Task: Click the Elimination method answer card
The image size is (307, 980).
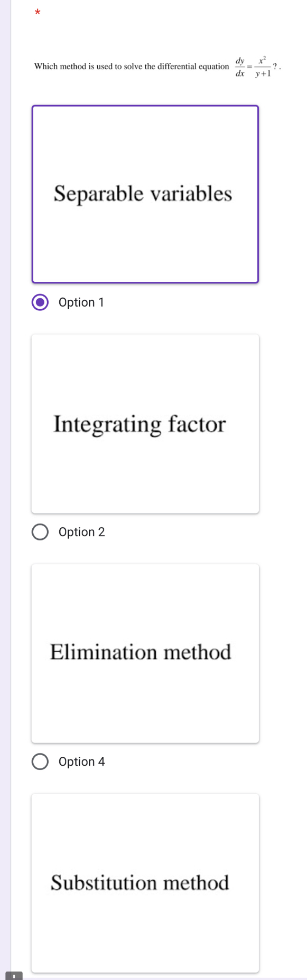Action: (x=145, y=653)
